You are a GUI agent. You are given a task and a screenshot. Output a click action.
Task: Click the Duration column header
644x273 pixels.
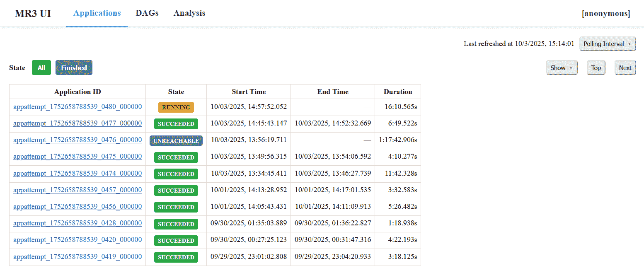pyautogui.click(x=397, y=92)
